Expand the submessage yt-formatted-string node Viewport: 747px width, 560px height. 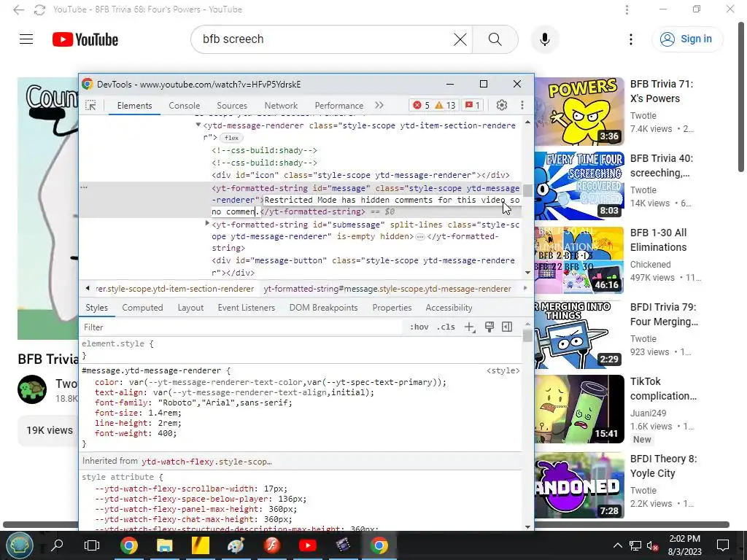(x=207, y=223)
